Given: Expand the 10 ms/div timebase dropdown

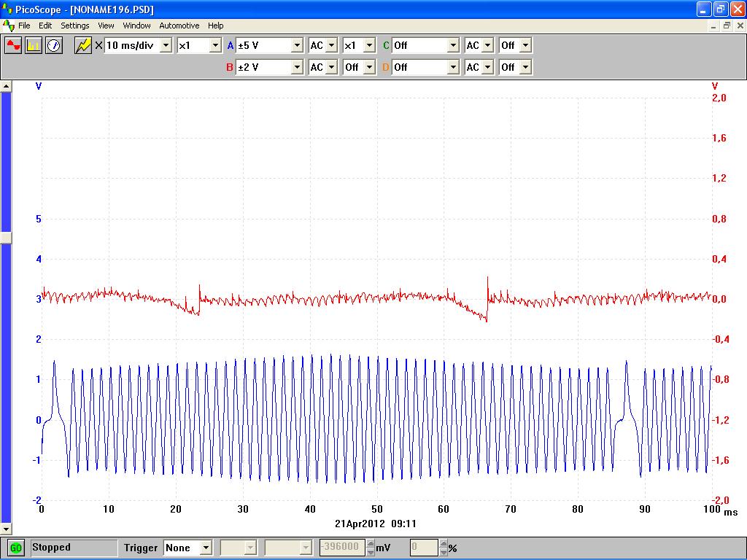Looking at the screenshot, I should pyautogui.click(x=166, y=45).
